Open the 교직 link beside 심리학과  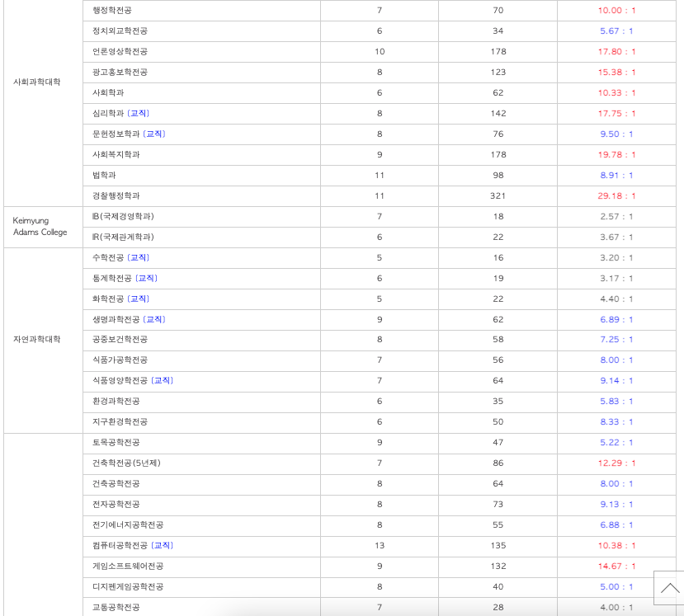139,113
